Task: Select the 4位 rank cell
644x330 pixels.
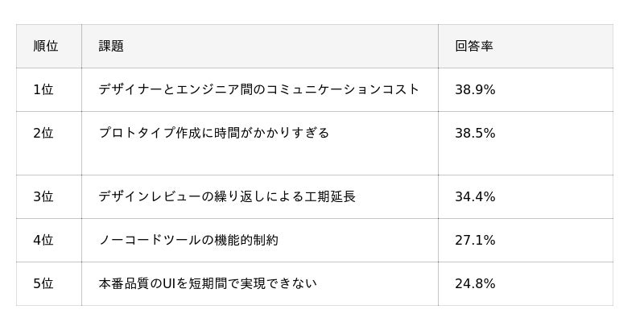Action: [x=43, y=240]
